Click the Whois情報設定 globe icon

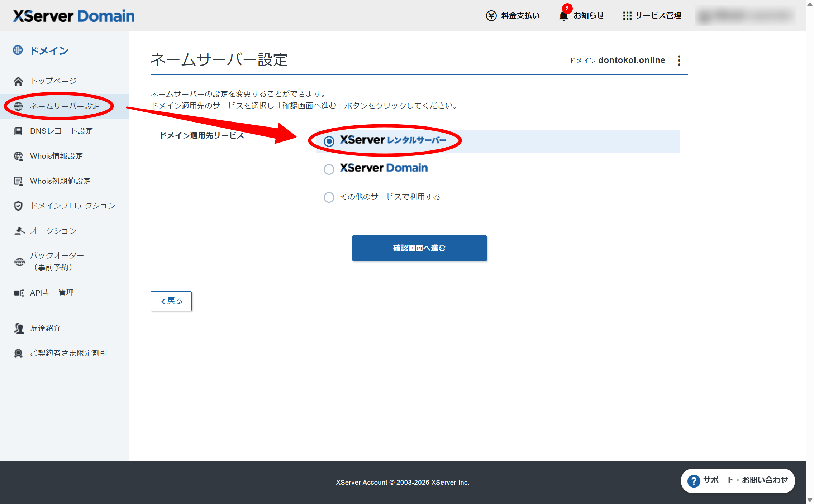[x=18, y=156]
